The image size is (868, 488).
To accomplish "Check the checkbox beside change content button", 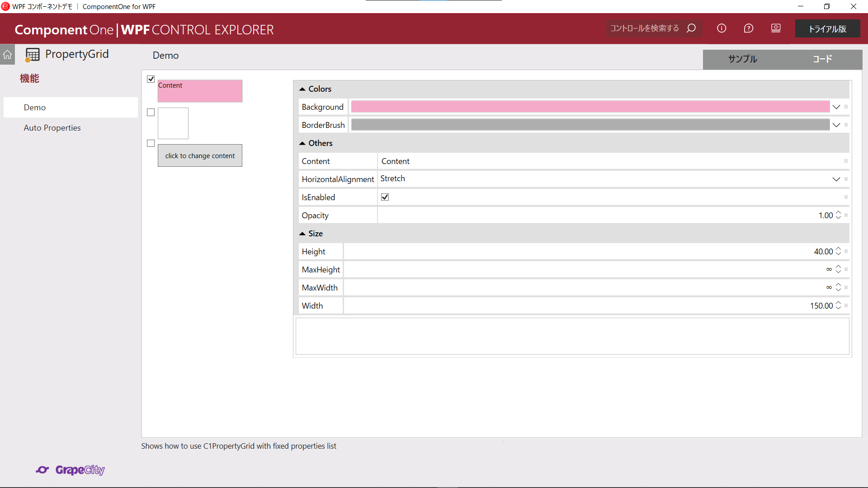I will (x=151, y=143).
